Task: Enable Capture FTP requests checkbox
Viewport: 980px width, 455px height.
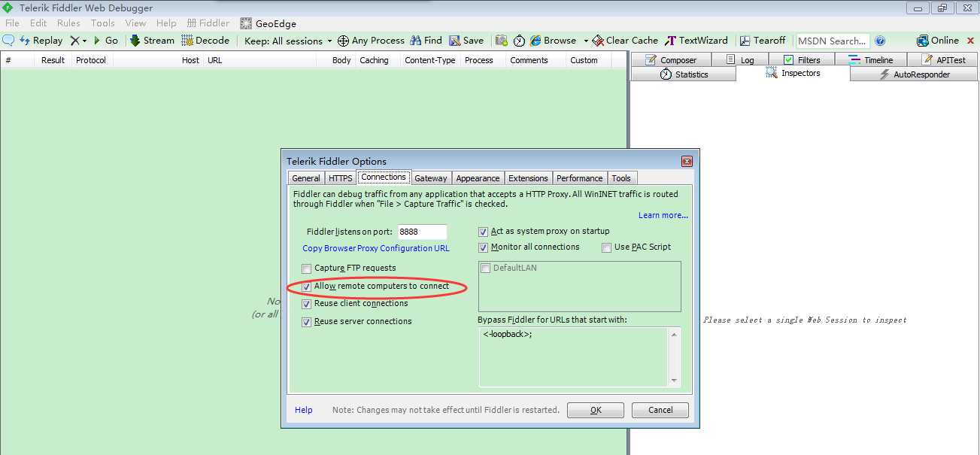Action: point(306,268)
